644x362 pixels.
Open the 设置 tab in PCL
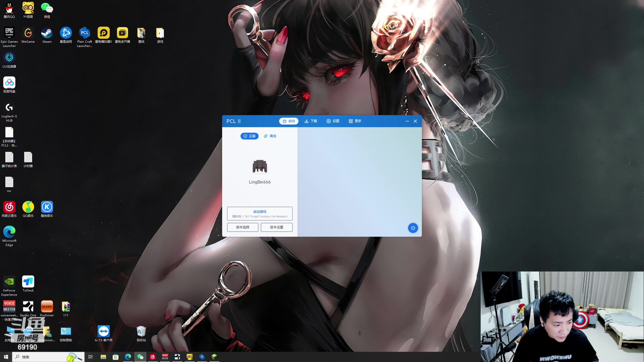[333, 121]
